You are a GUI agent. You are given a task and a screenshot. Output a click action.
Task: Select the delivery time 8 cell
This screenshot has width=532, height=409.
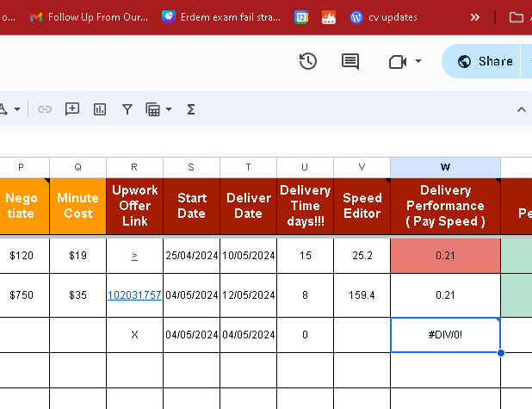(305, 295)
